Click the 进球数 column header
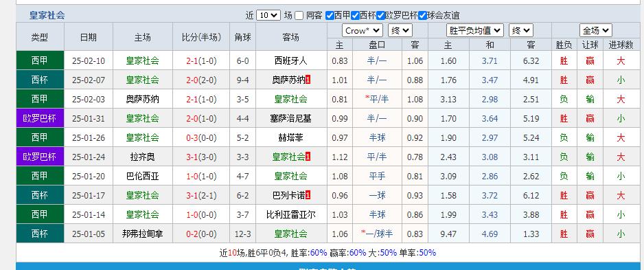 [621, 45]
